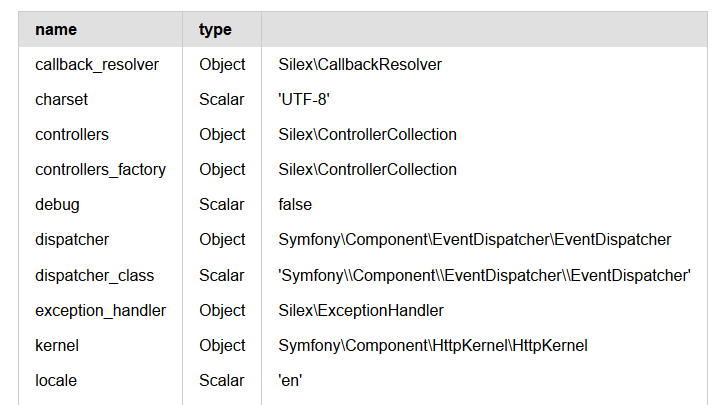Screen dimensions: 723x405
Task: Click the 'name' column header
Action: click(x=56, y=30)
